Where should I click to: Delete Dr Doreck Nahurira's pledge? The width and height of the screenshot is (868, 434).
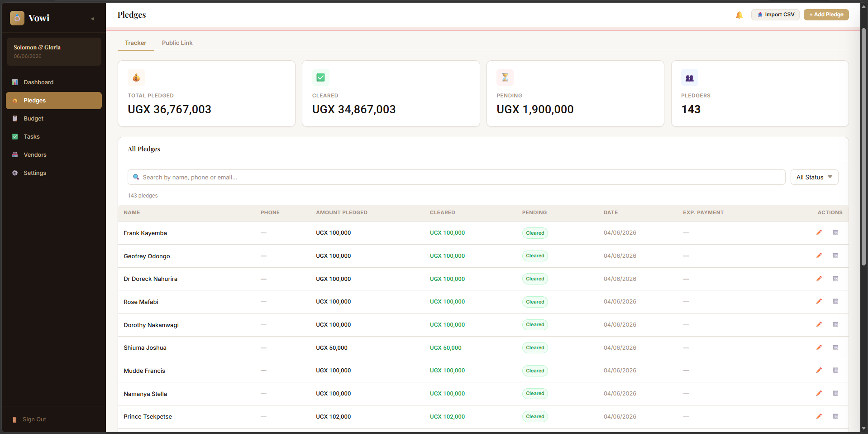tap(835, 279)
